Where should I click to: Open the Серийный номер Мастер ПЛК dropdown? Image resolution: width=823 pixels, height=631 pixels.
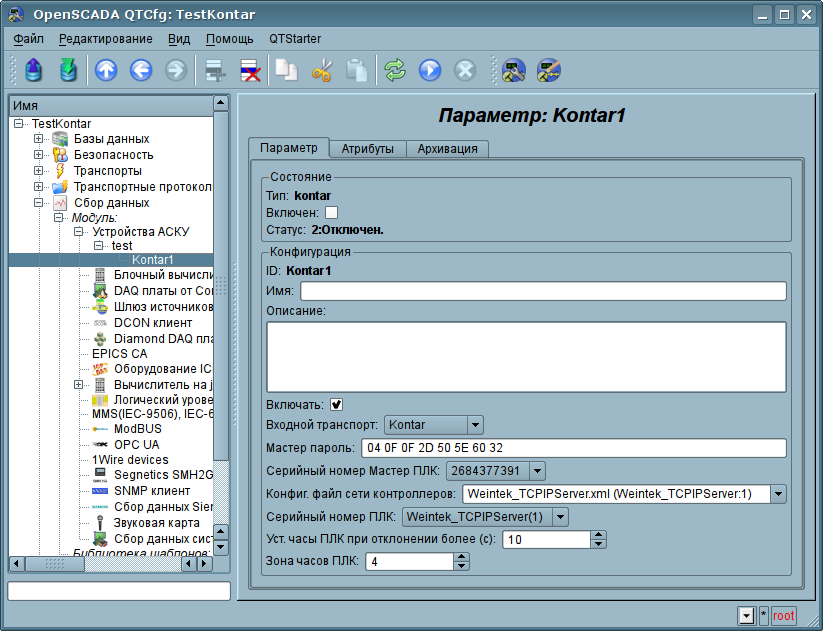point(496,471)
